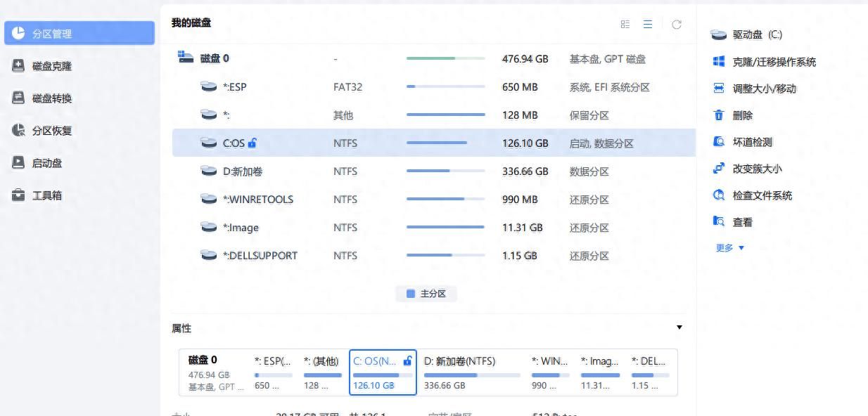Switch to graphical disk view icon
The width and height of the screenshot is (868, 416).
click(x=625, y=25)
